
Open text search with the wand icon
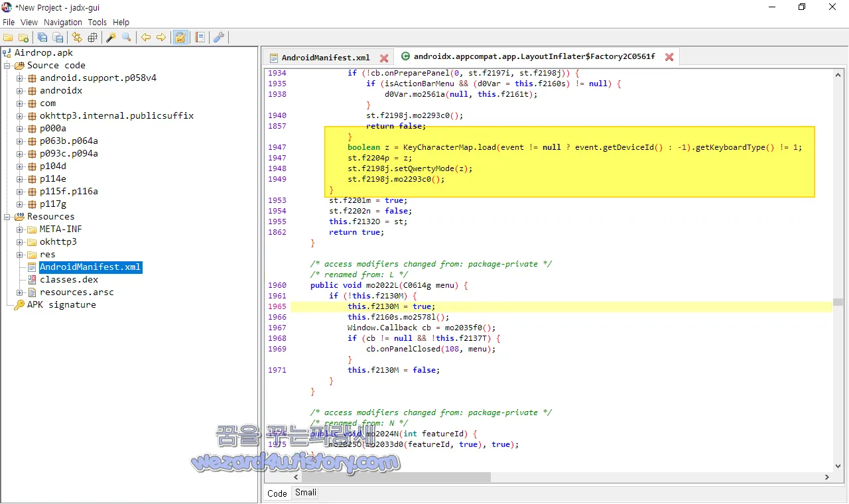pyautogui.click(x=111, y=38)
